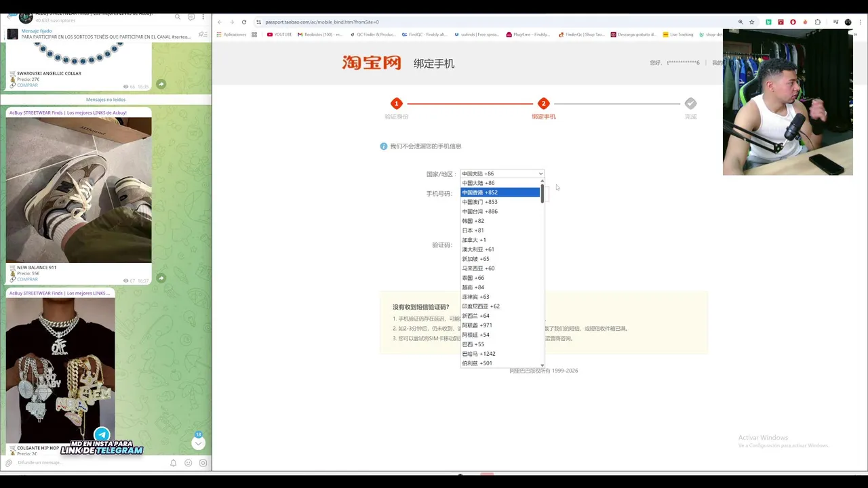868x488 pixels.
Task: Select 日本 +81 option
Action: point(500,230)
